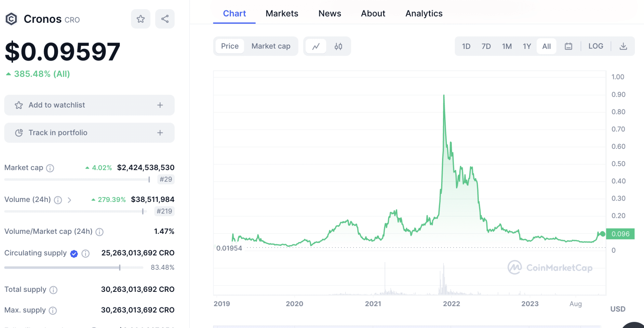The height and width of the screenshot is (328, 644).
Task: Click the 2022 axis label
Action: click(x=451, y=304)
